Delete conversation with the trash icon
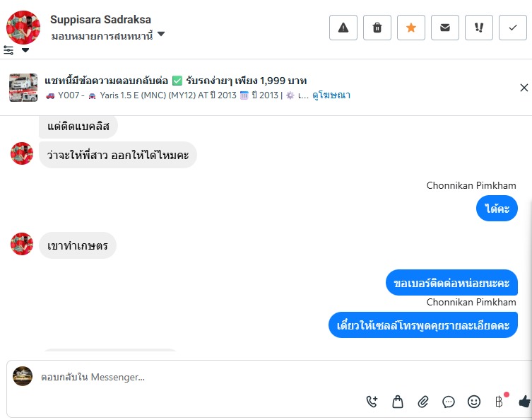The image size is (532, 420). pyautogui.click(x=377, y=28)
